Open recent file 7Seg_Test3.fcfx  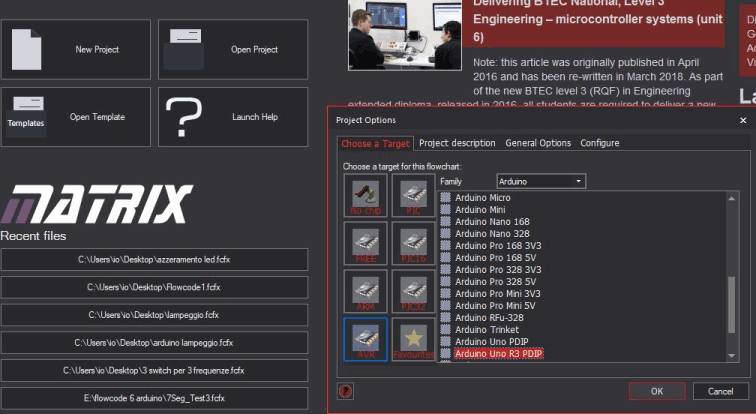pos(154,398)
